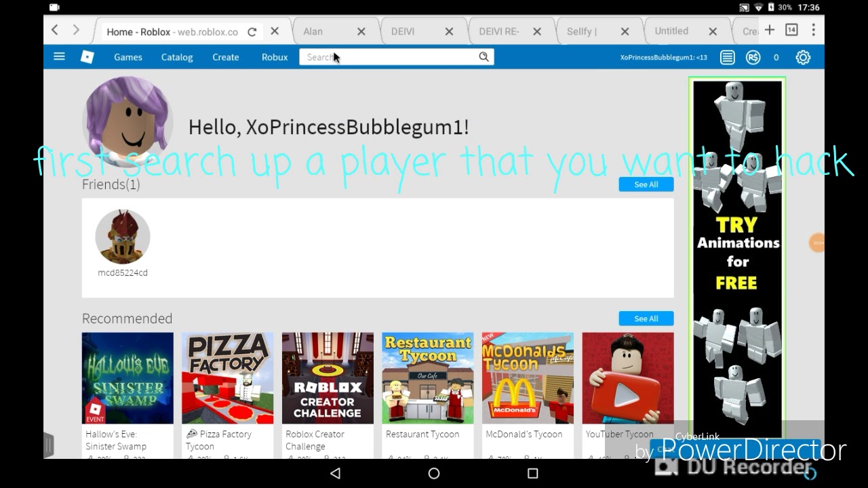This screenshot has width=868, height=488.
Task: Open the Roblox Creator Challenge thumbnail
Action: pyautogui.click(x=328, y=378)
